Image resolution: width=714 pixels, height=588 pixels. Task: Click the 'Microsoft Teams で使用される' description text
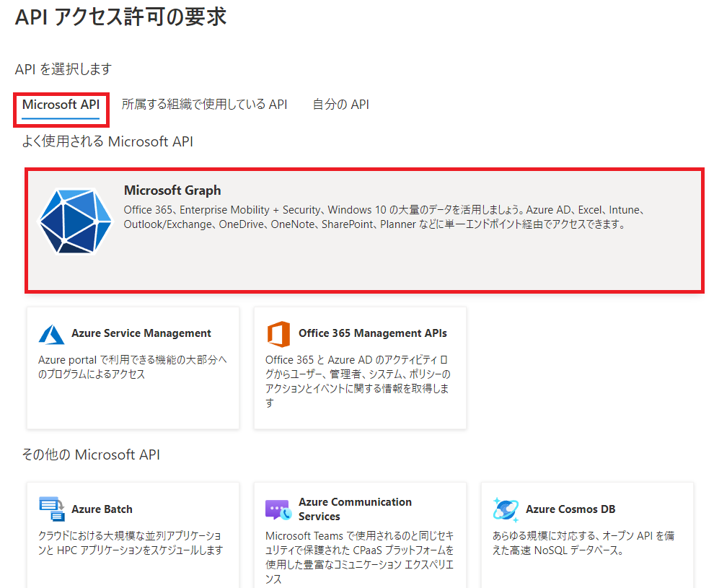point(360,558)
